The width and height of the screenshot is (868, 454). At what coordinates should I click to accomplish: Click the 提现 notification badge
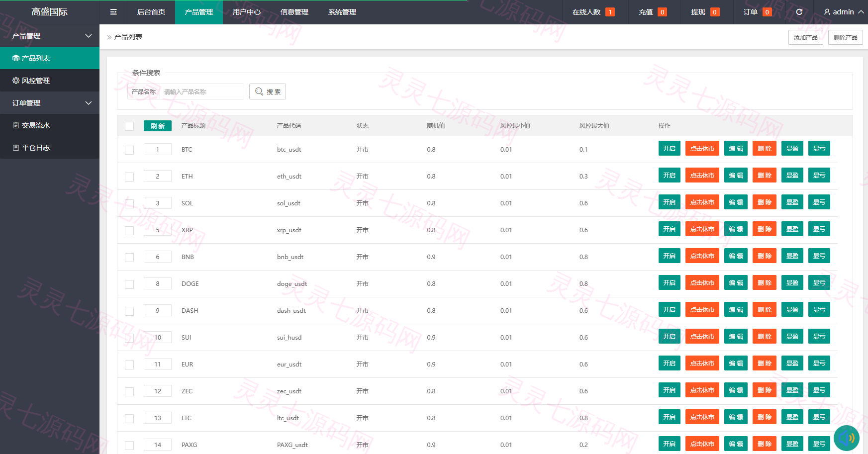point(715,12)
